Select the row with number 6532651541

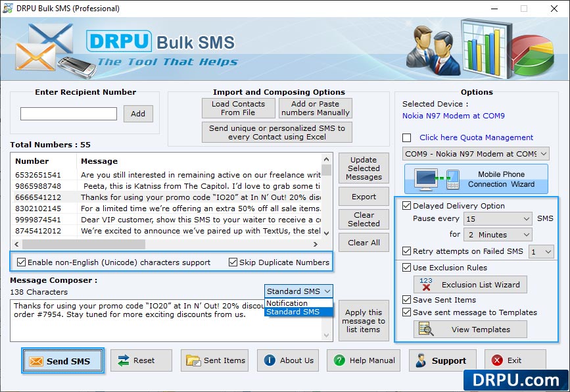point(167,175)
